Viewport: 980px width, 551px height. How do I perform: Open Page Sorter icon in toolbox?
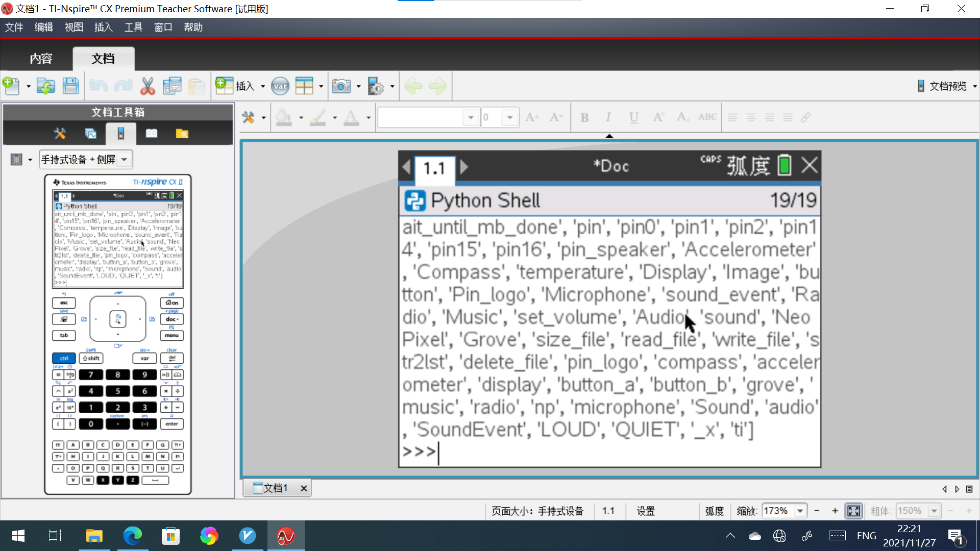point(90,134)
